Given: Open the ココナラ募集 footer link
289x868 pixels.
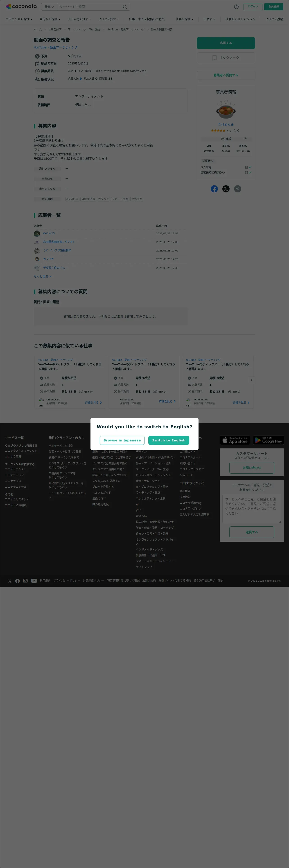Looking at the screenshot, I should pos(13,457).
